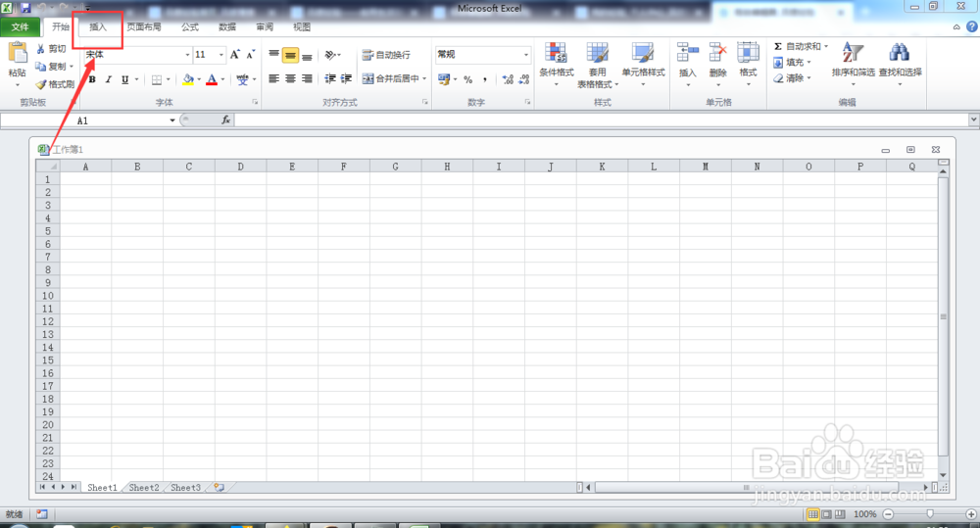This screenshot has height=528, width=980.
Task: Open the File (文件) tab
Action: [x=20, y=26]
